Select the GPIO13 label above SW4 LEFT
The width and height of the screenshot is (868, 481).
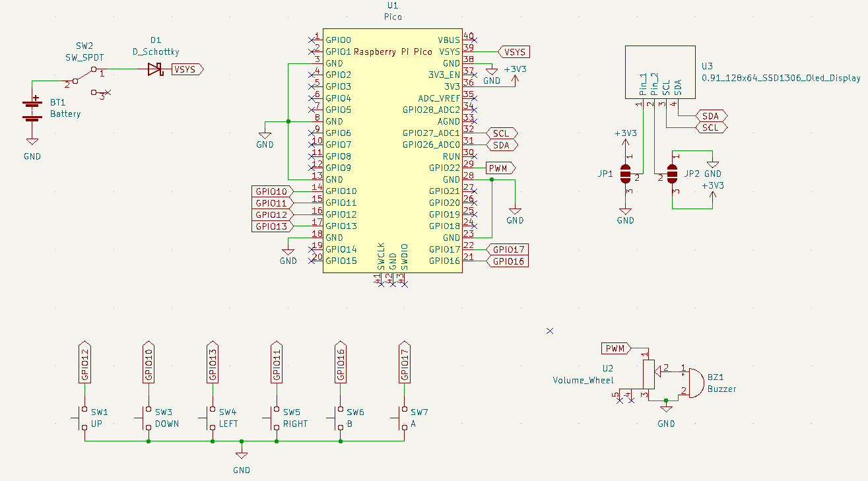click(x=213, y=362)
